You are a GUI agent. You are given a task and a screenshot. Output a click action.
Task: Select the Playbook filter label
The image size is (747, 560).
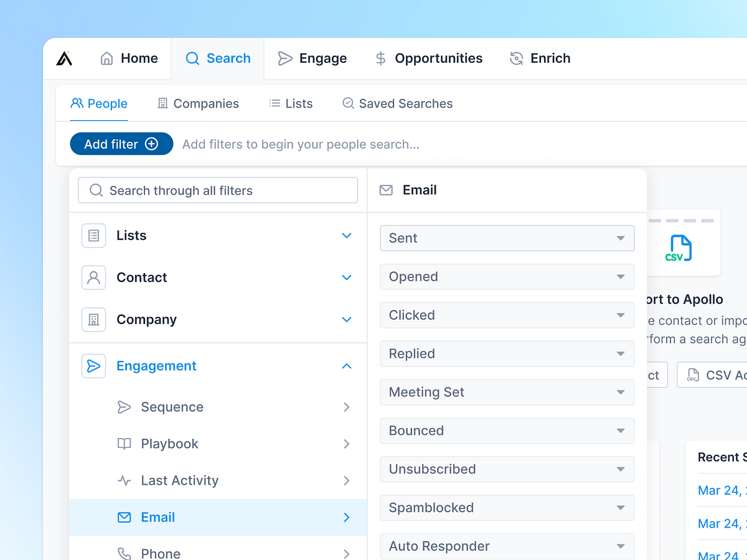[170, 444]
